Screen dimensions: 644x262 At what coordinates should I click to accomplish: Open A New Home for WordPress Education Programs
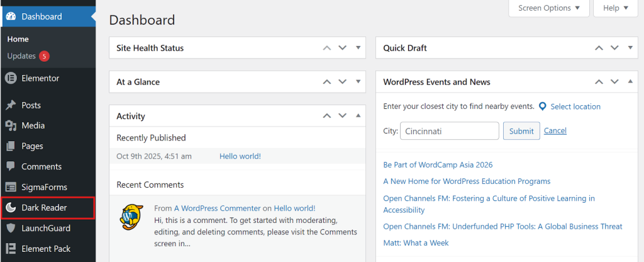(x=467, y=181)
